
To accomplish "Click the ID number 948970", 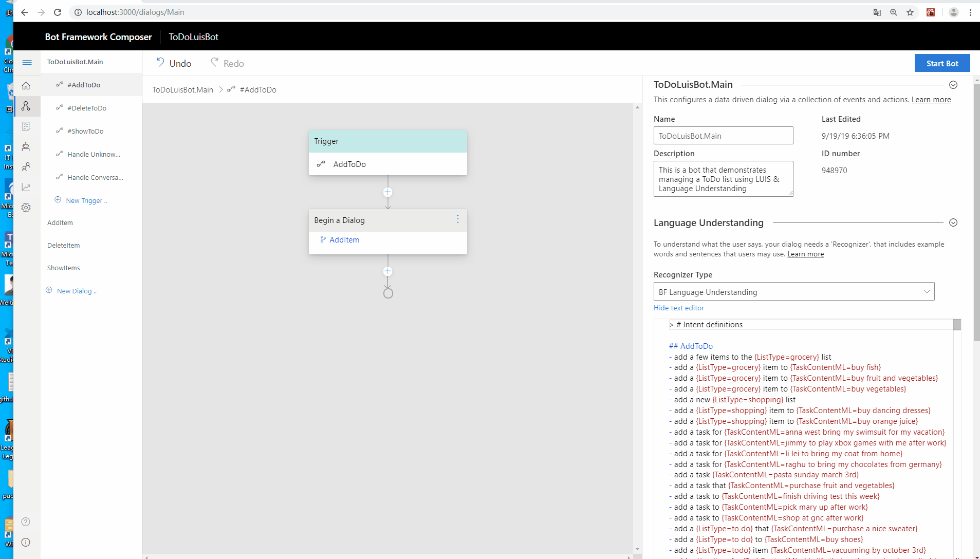I will pyautogui.click(x=834, y=170).
